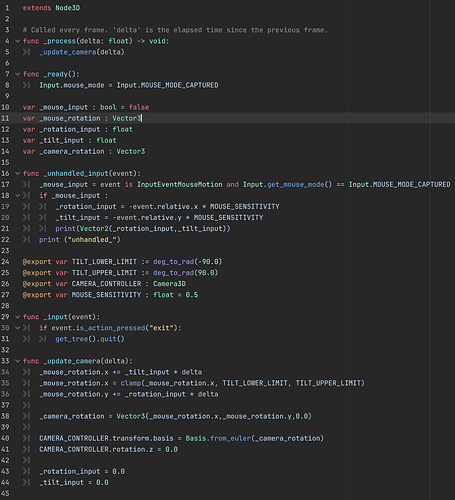Click 'Input.MOUSE_MODE_CAPTURED' on line 8

tap(167, 85)
